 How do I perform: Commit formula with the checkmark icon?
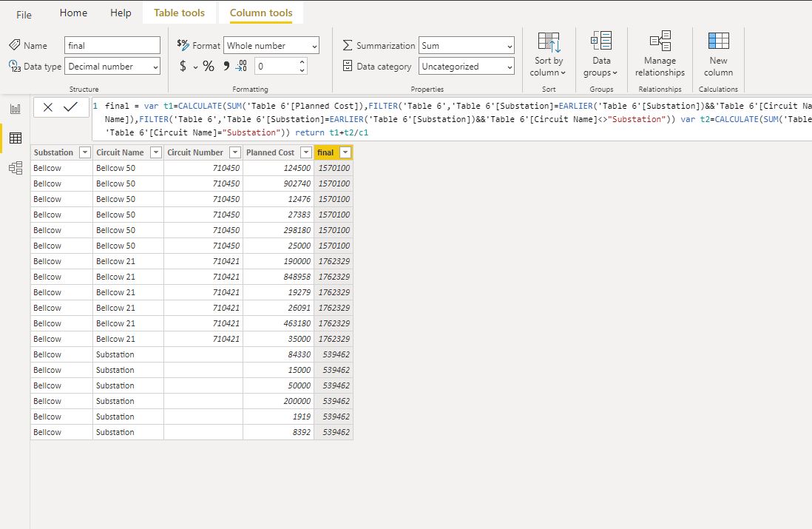70,107
